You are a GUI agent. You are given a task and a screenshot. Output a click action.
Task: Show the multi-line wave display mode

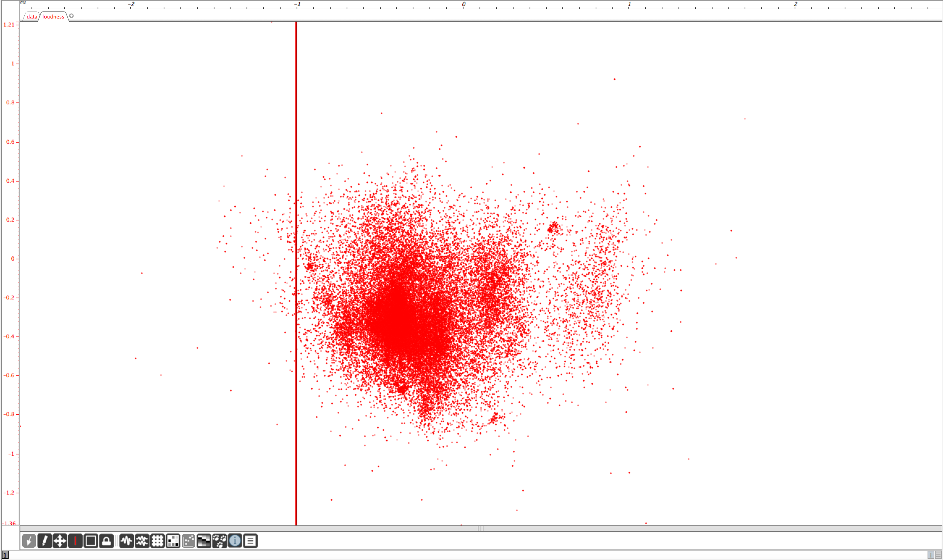pos(142,541)
